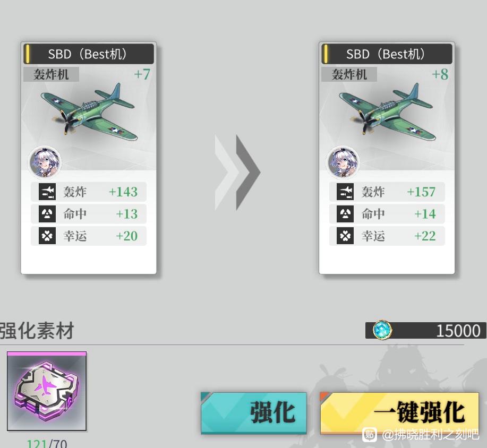The image size is (487, 448).
Task: Click the left card 轰炸 bombing stat icon
Action: (x=47, y=192)
